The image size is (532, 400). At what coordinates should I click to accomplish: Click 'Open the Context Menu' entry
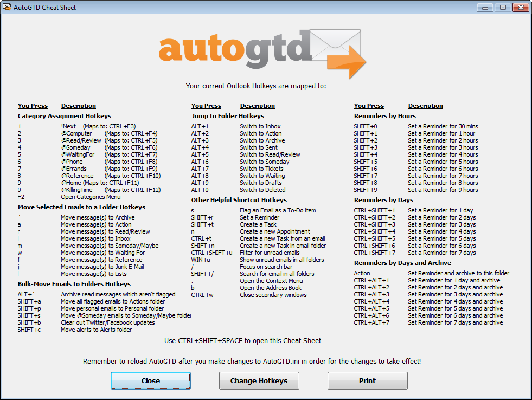(272, 281)
